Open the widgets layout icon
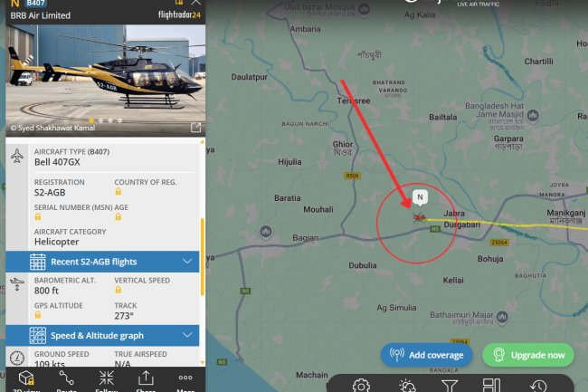 click(x=491, y=386)
